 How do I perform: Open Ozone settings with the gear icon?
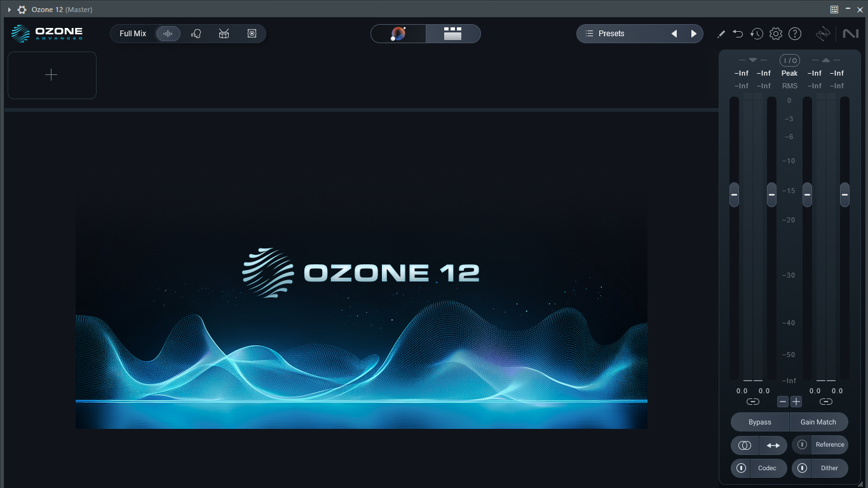(776, 33)
